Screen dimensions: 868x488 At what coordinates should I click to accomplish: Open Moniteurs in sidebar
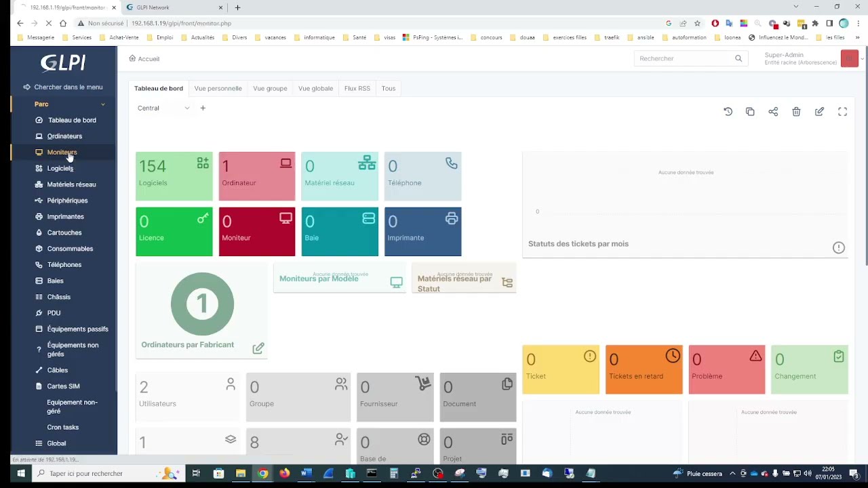56,152
